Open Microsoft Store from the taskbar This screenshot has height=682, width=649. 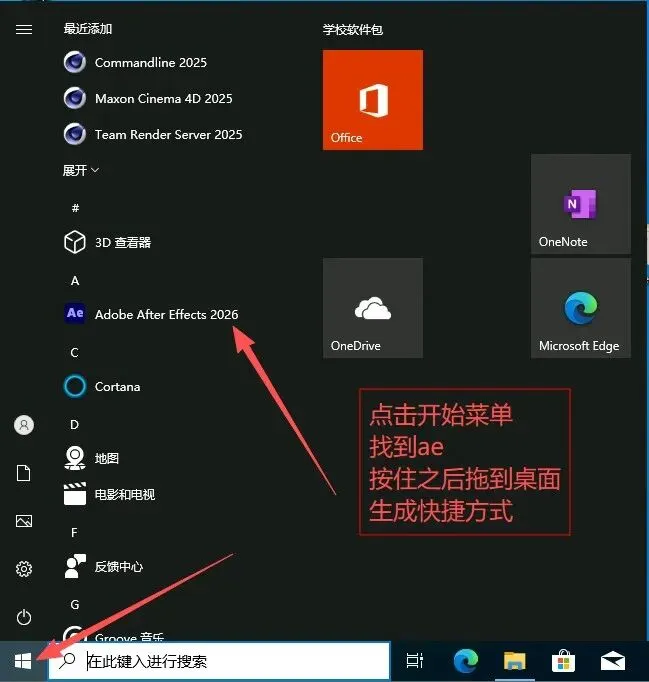[x=563, y=661]
